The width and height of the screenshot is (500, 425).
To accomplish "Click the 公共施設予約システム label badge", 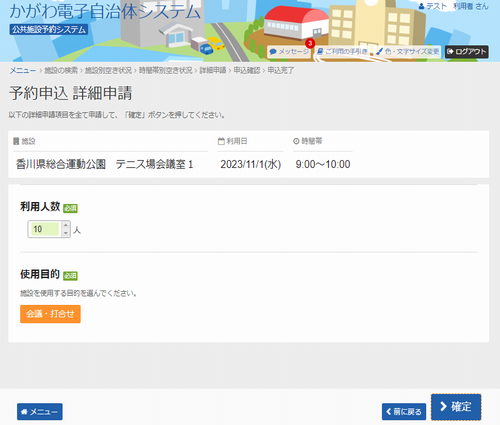I will pyautogui.click(x=49, y=30).
